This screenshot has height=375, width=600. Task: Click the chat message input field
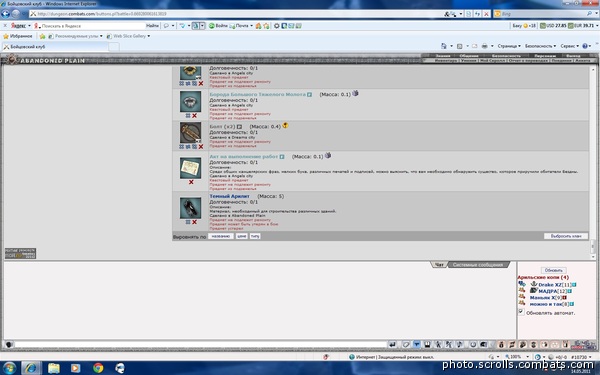200,345
